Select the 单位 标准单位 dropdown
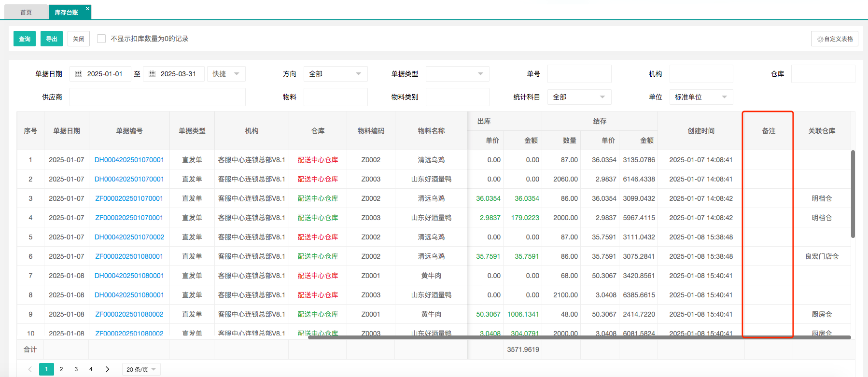The image size is (868, 377). click(700, 97)
